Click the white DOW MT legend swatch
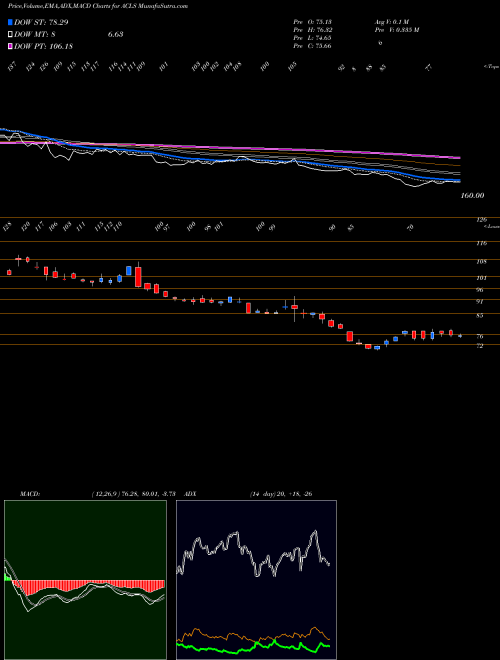 click(10, 34)
